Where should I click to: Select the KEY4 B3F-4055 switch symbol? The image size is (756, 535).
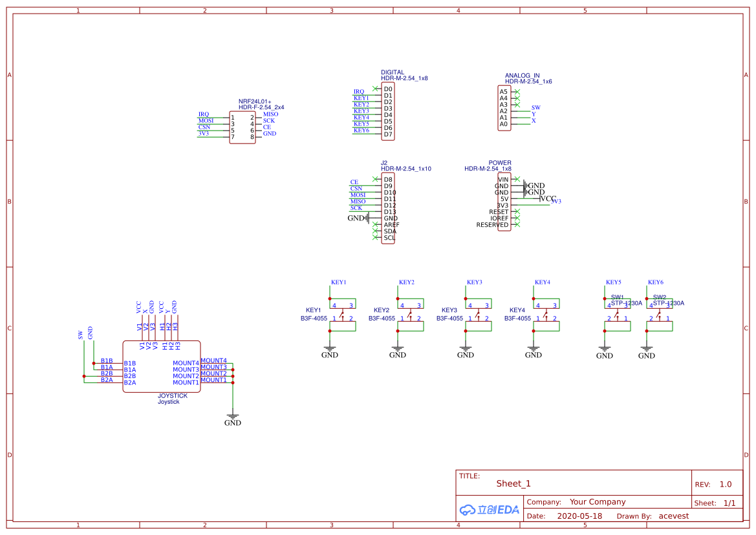(x=546, y=315)
